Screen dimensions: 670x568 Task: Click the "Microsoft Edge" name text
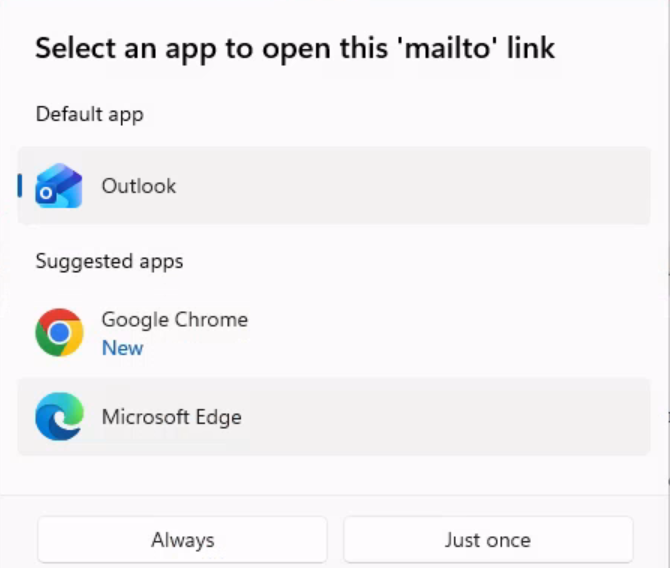pos(171,417)
